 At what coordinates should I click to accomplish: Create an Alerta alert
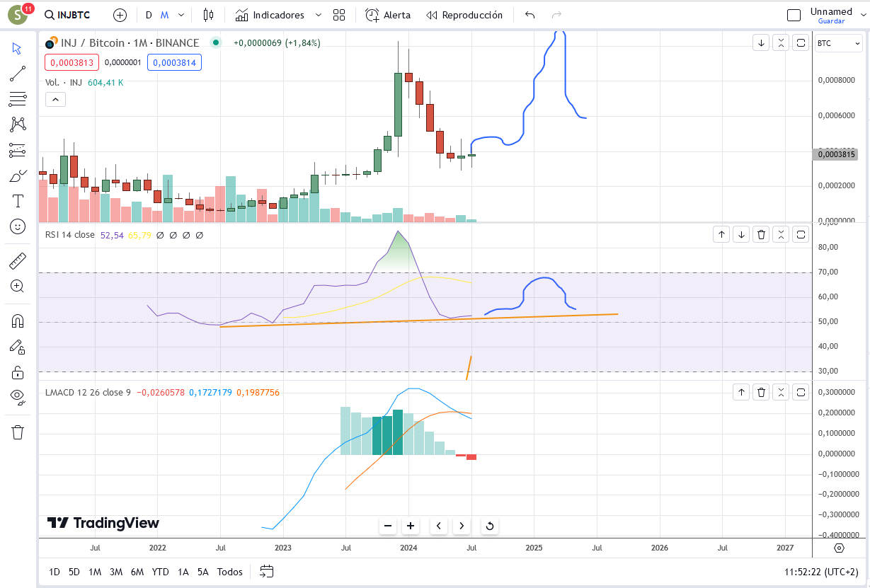388,15
